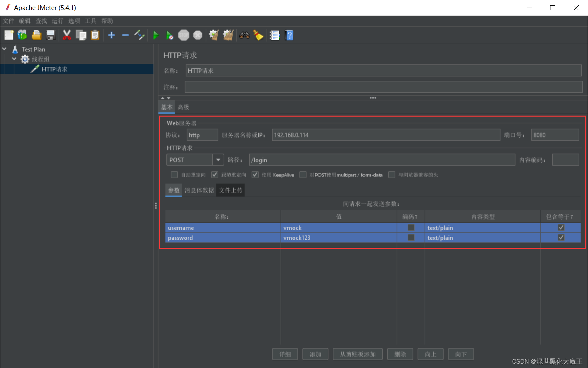Open Help with question mark icon

(x=289, y=35)
